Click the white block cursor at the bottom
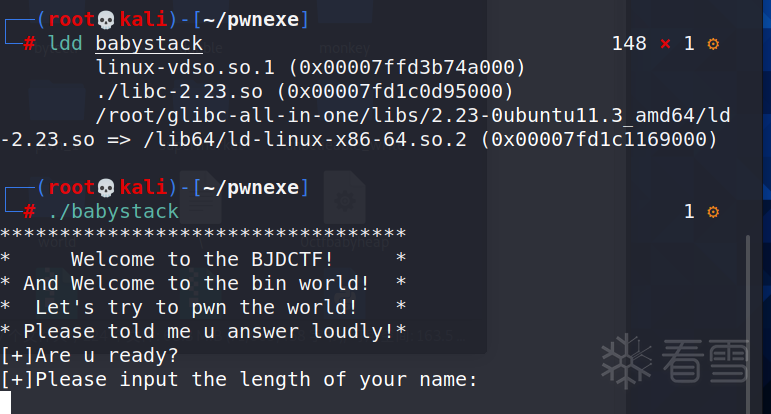 (x=6, y=403)
